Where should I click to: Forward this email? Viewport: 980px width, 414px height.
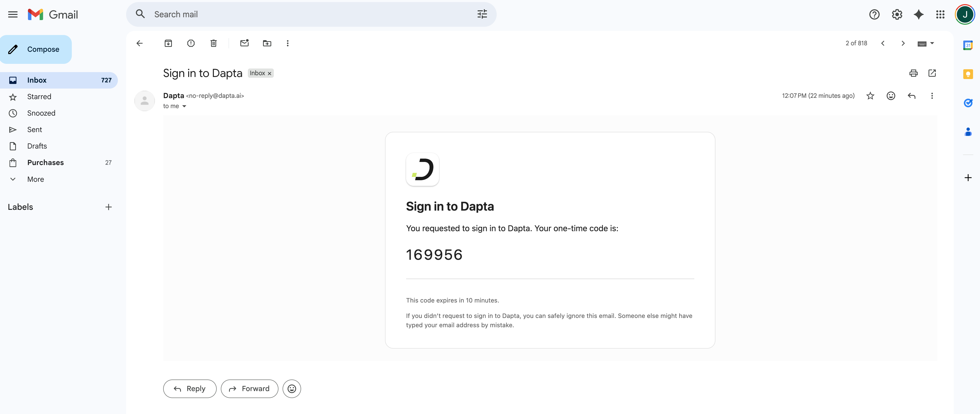[x=249, y=389]
